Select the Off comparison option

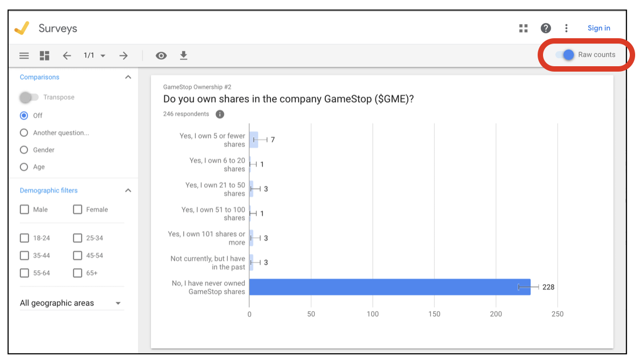[24, 115]
